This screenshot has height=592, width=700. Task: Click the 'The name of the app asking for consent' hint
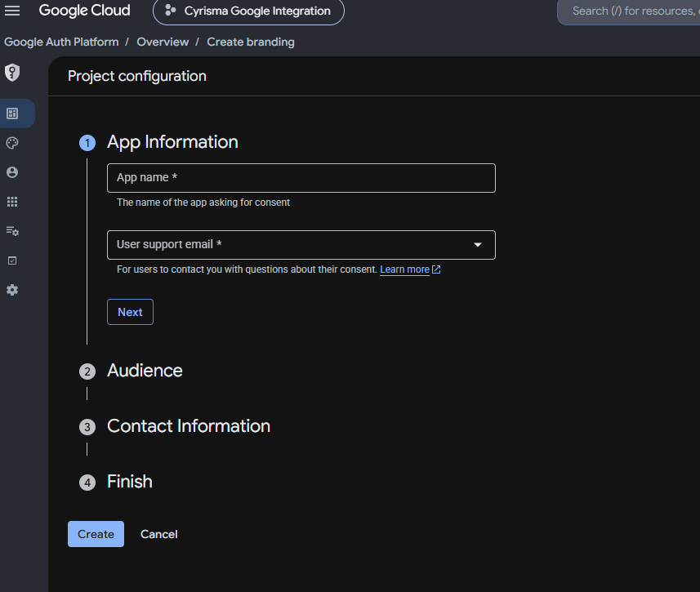tap(203, 203)
